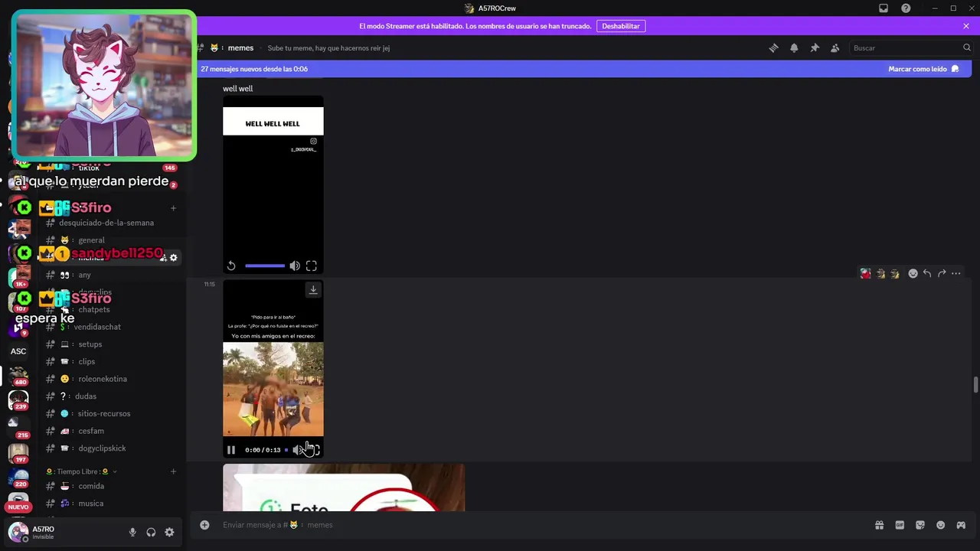React with red heart quick reaction emoji
Viewport: 980px width, 551px height.
point(865,273)
